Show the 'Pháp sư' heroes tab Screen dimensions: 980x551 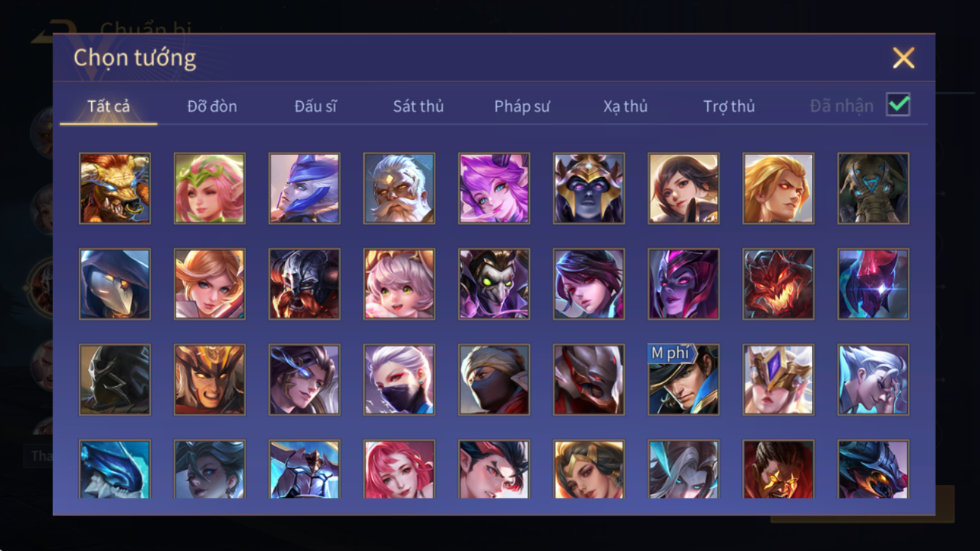pyautogui.click(x=522, y=106)
